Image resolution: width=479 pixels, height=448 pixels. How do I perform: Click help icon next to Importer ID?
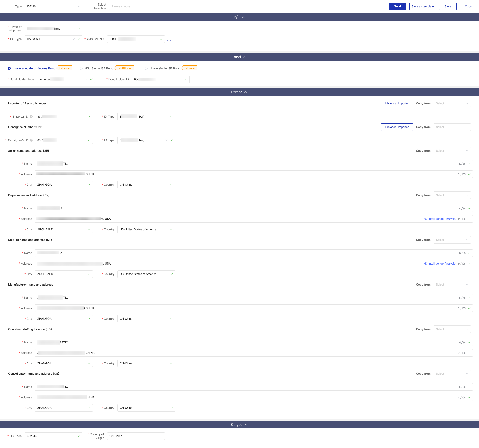coord(31,117)
